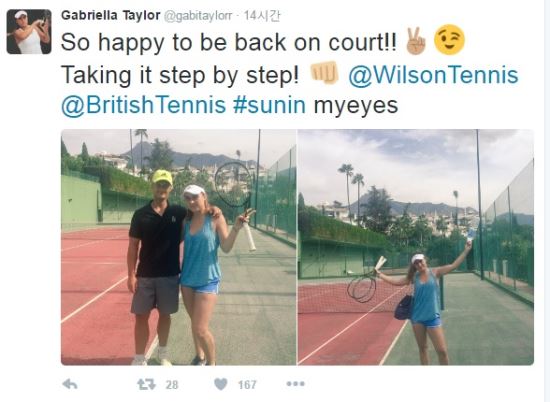Click the victory hand emoji
550x402 pixels.
coord(416,41)
